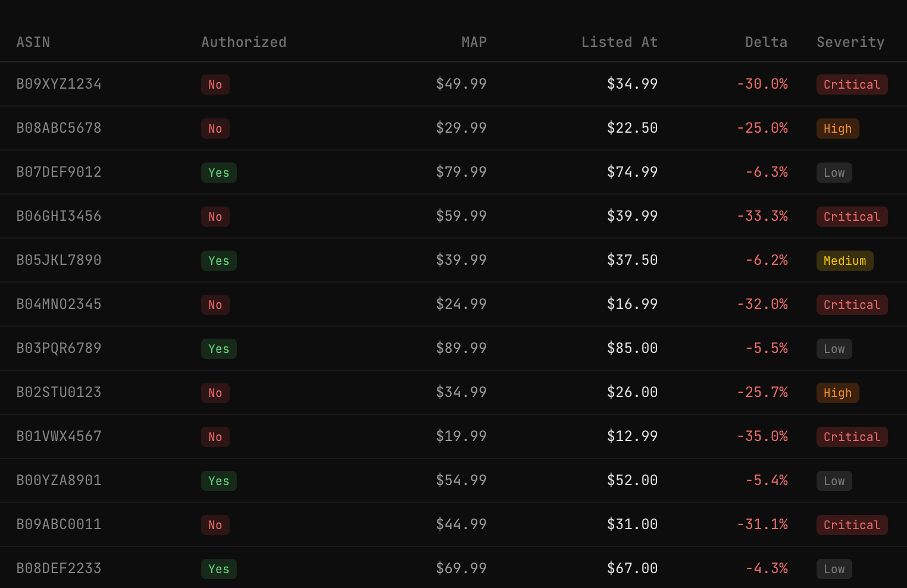Sort by the Authorized column header

pyautogui.click(x=243, y=42)
